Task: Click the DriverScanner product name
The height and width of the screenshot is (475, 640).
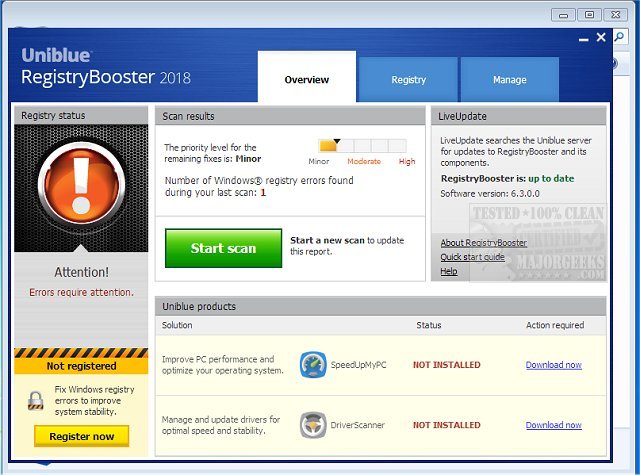Action: (x=357, y=425)
